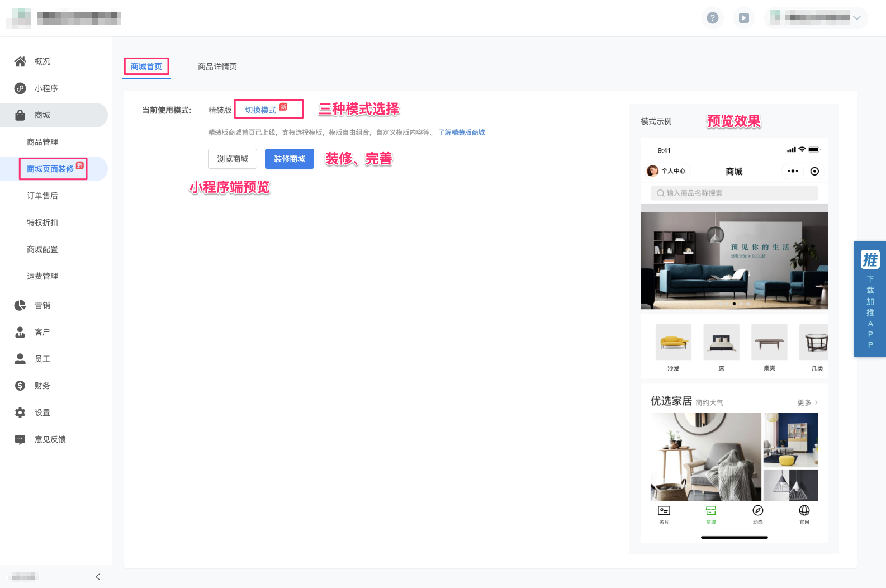Open 商城配置 in the sidebar
This screenshot has height=588, width=886.
[42, 249]
